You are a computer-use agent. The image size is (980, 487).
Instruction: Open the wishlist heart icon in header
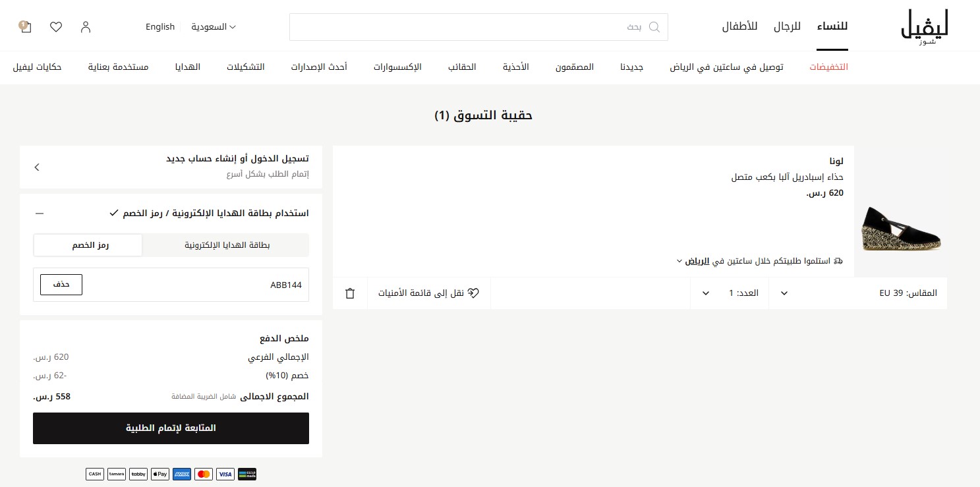point(56,27)
